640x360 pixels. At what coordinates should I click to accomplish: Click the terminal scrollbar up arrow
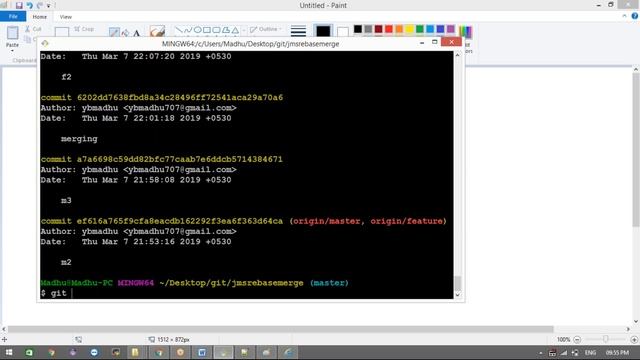tap(458, 55)
